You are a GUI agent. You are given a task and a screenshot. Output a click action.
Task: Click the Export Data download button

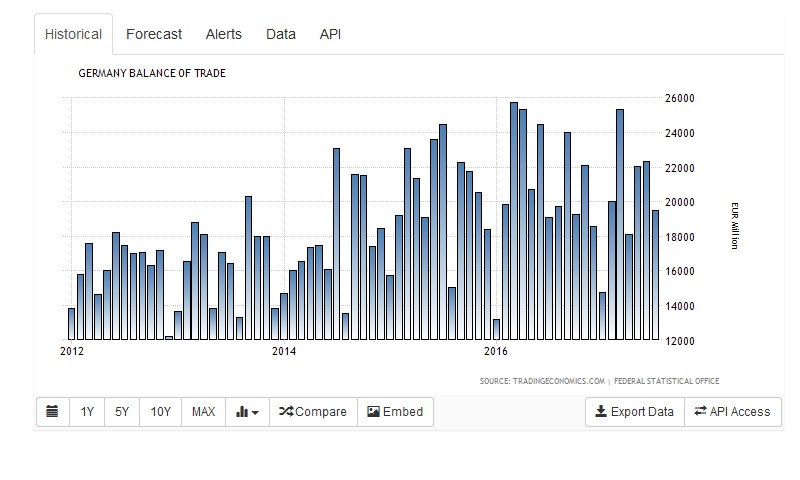click(x=634, y=411)
